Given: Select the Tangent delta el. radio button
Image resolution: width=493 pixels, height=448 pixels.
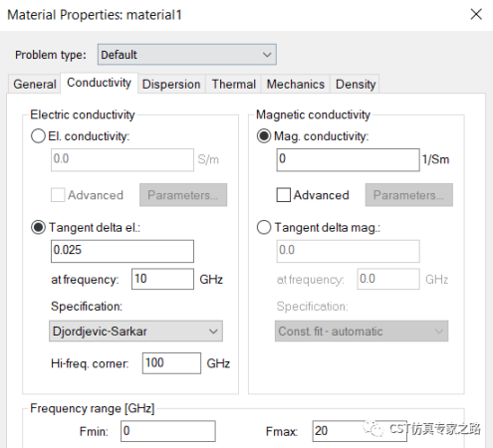Looking at the screenshot, I should [x=38, y=228].
